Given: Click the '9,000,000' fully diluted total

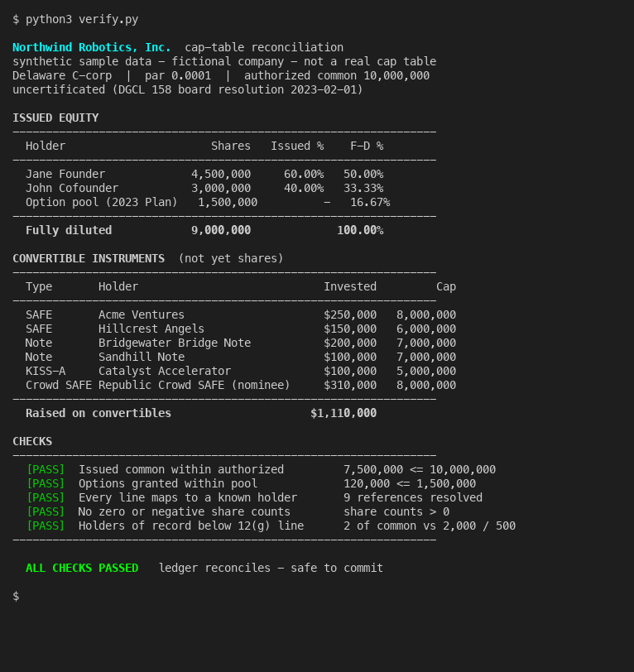Looking at the screenshot, I should coord(221,231).
